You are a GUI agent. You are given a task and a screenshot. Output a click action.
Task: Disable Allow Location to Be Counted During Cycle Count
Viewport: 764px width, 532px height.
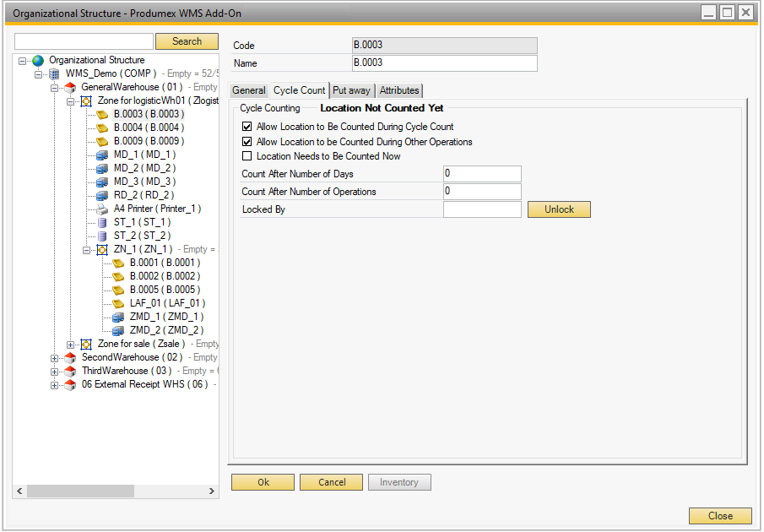(247, 127)
